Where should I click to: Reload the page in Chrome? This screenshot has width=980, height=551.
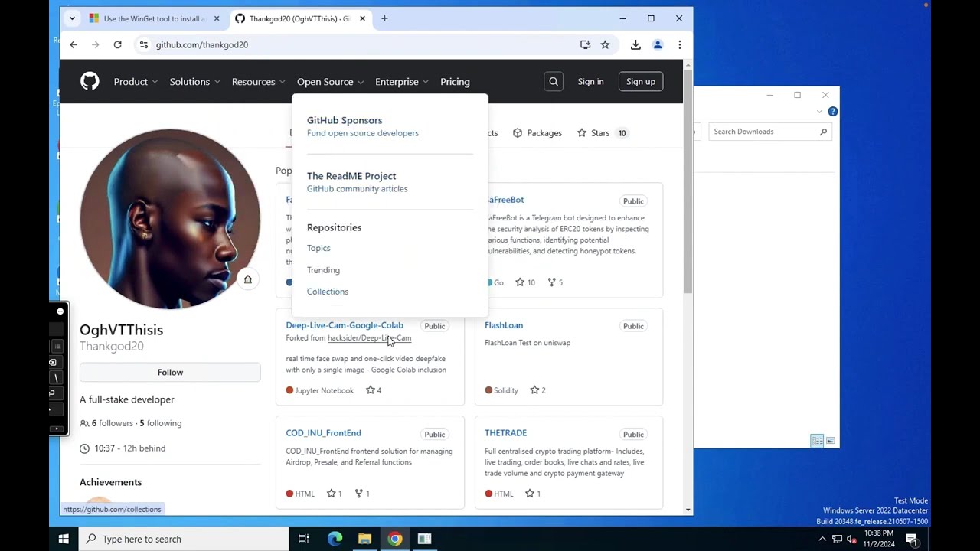coord(117,45)
